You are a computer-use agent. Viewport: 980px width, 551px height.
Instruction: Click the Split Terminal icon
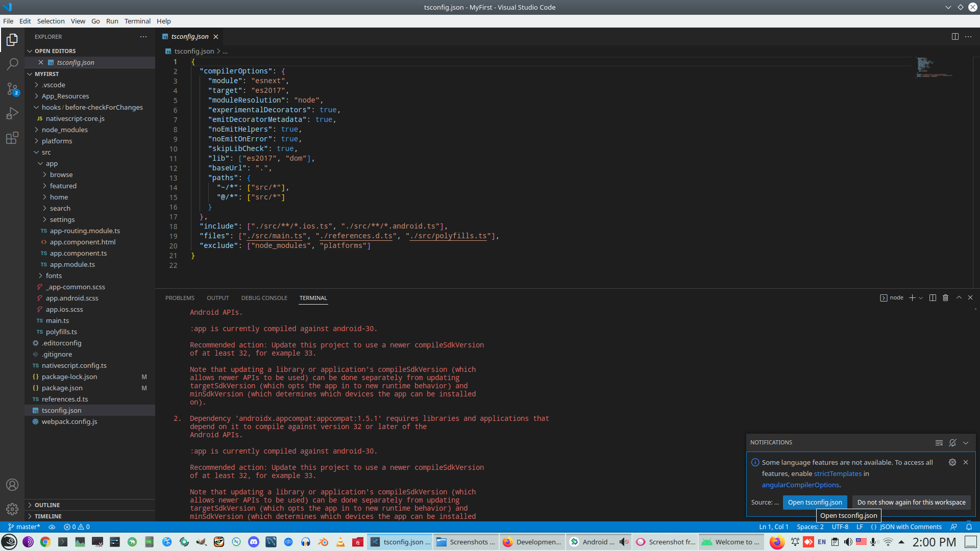tap(933, 298)
